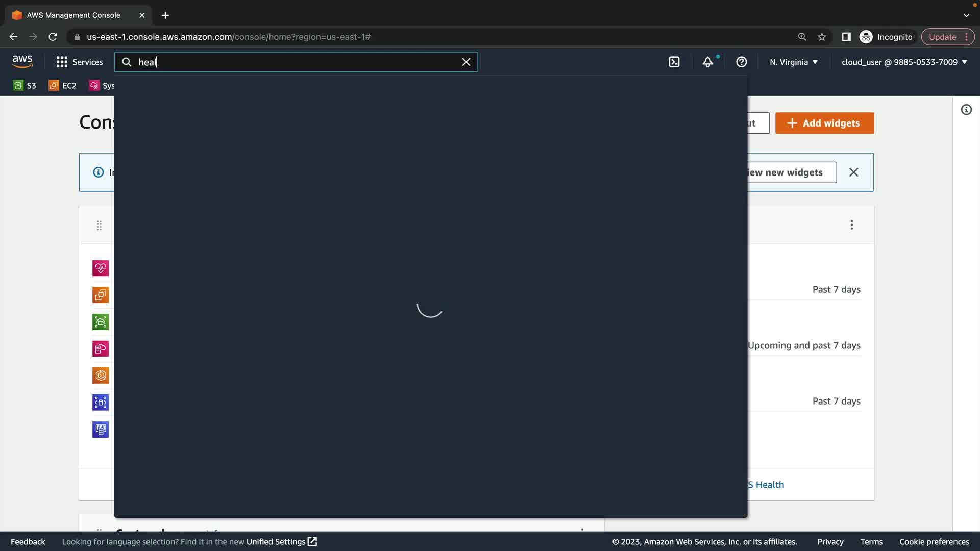
Task: Open Cookie preferences in the footer
Action: point(934,542)
